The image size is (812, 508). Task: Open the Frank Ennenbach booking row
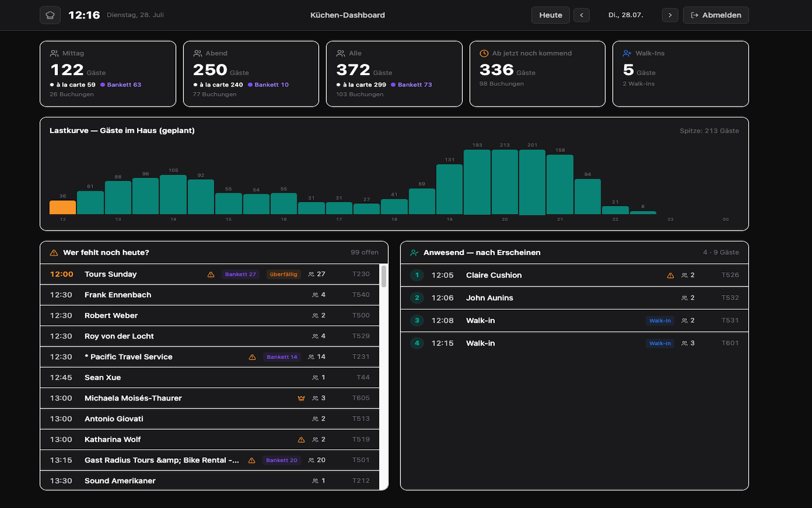pos(210,295)
